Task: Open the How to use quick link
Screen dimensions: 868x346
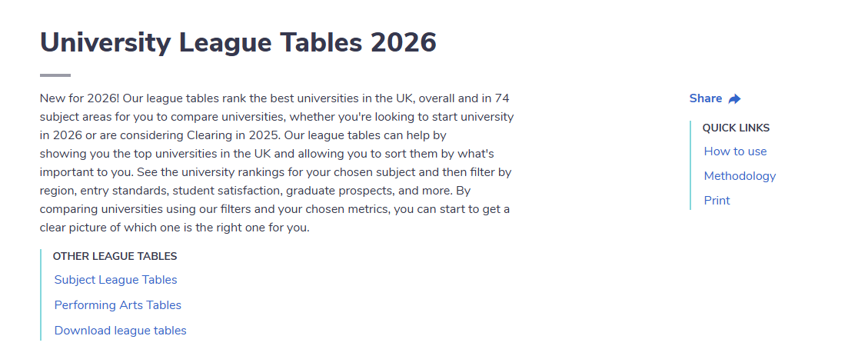Action: tap(735, 151)
